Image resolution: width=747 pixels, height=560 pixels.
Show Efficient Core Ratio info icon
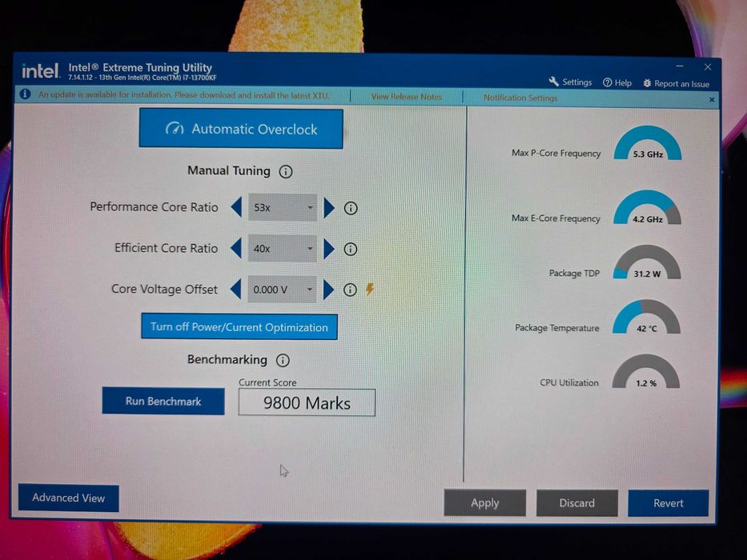(351, 249)
